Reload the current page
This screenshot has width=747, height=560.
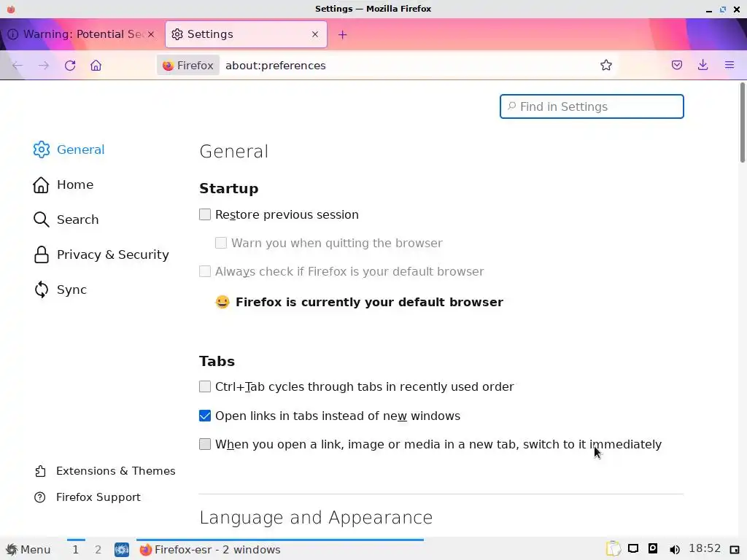(70, 65)
